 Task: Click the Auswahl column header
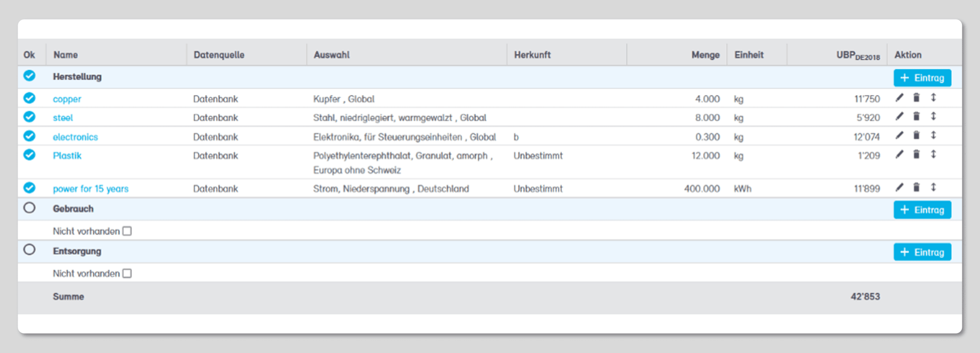pyautogui.click(x=332, y=55)
